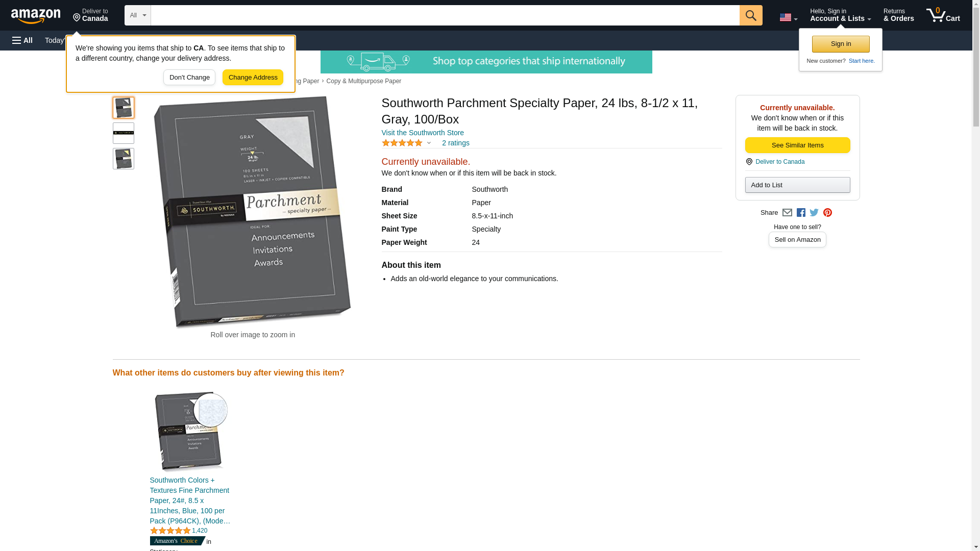The image size is (980, 551).
Task: Select the second product thumbnail image
Action: [124, 133]
